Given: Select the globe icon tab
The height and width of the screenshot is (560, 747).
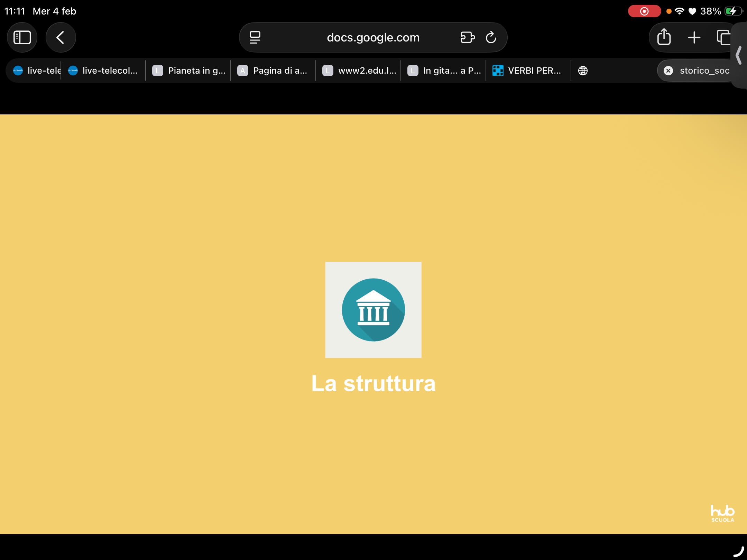Looking at the screenshot, I should 583,71.
